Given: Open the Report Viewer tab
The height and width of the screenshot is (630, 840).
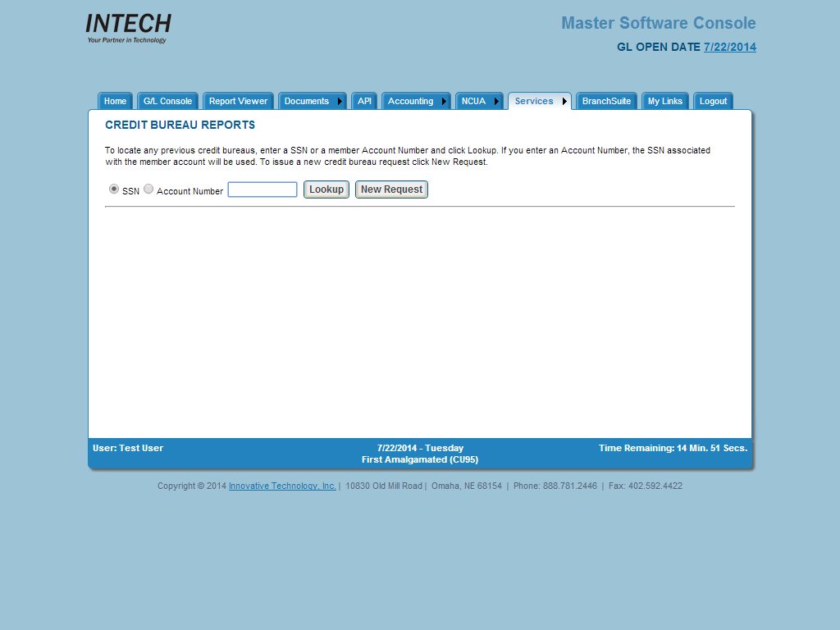Looking at the screenshot, I should 238,102.
